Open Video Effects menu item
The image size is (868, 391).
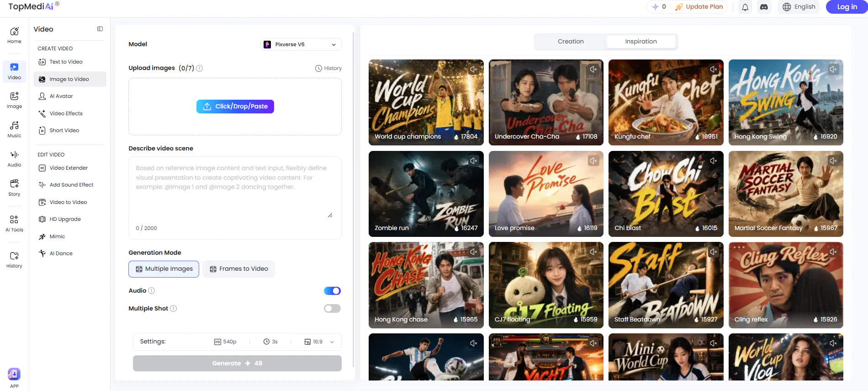[69, 113]
